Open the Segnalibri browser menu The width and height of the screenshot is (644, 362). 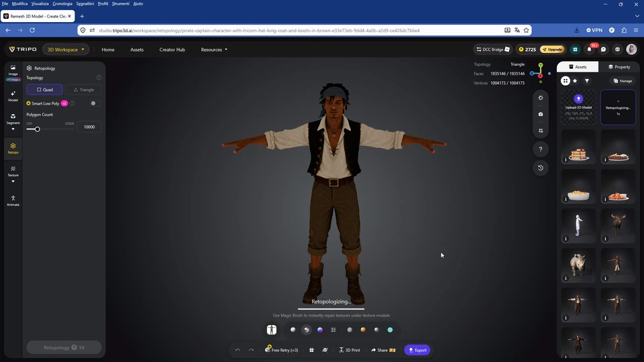click(85, 4)
